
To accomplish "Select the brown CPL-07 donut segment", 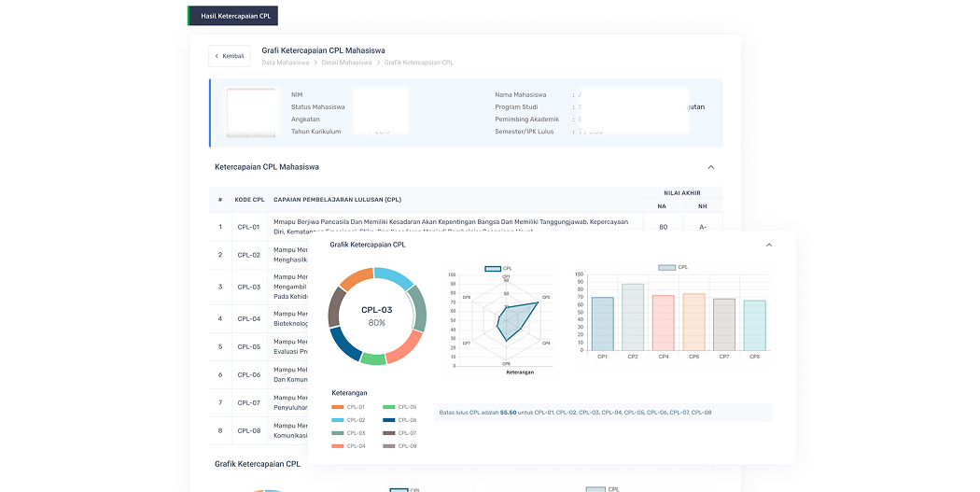I will (336, 306).
